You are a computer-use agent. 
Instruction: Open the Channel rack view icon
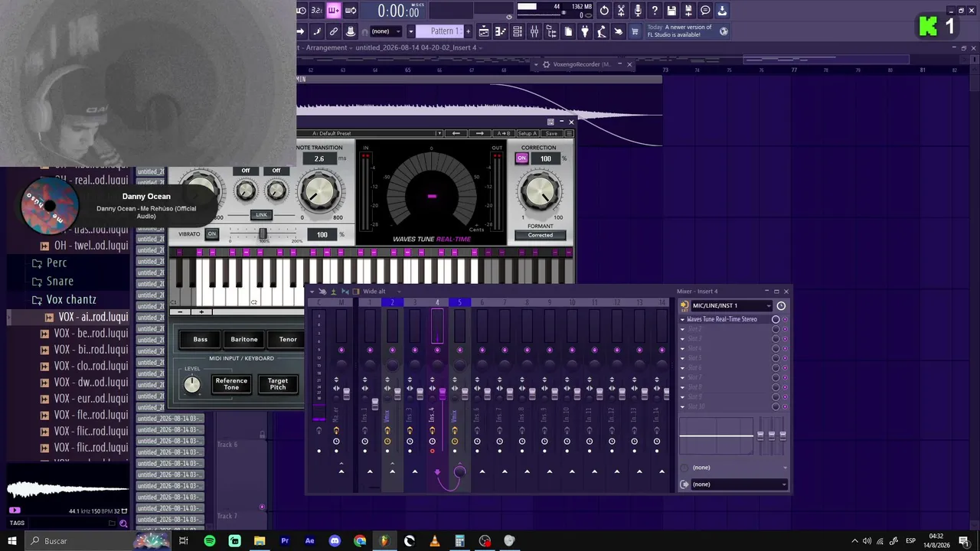point(518,31)
